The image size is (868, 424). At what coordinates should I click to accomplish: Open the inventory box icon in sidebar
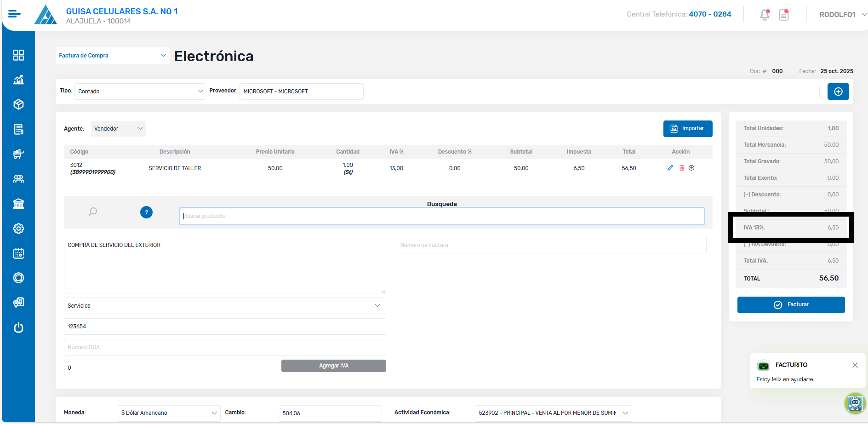click(x=18, y=104)
